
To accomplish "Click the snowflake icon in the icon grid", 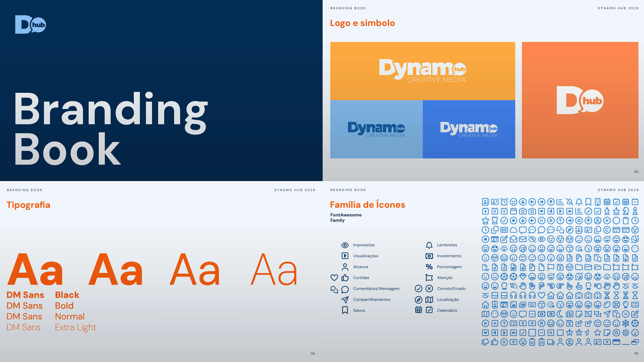I will coord(626,323).
